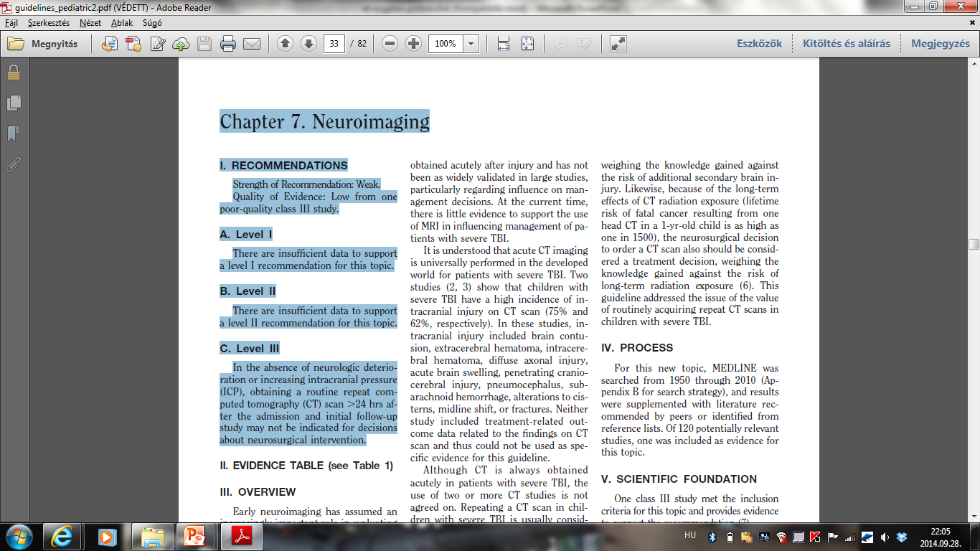Click the Dropbox tray icon
Image resolution: width=980 pixels, height=551 pixels.
coord(902,537)
